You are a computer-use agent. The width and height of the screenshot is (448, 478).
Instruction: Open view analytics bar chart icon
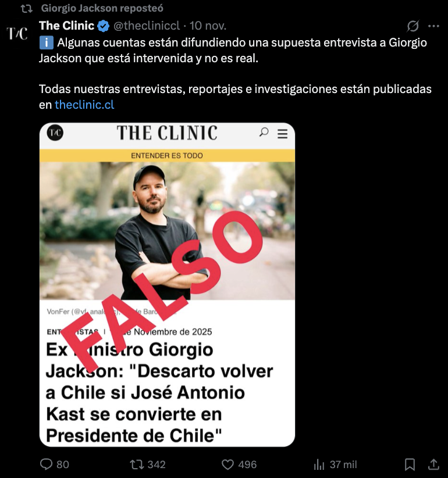point(319,465)
